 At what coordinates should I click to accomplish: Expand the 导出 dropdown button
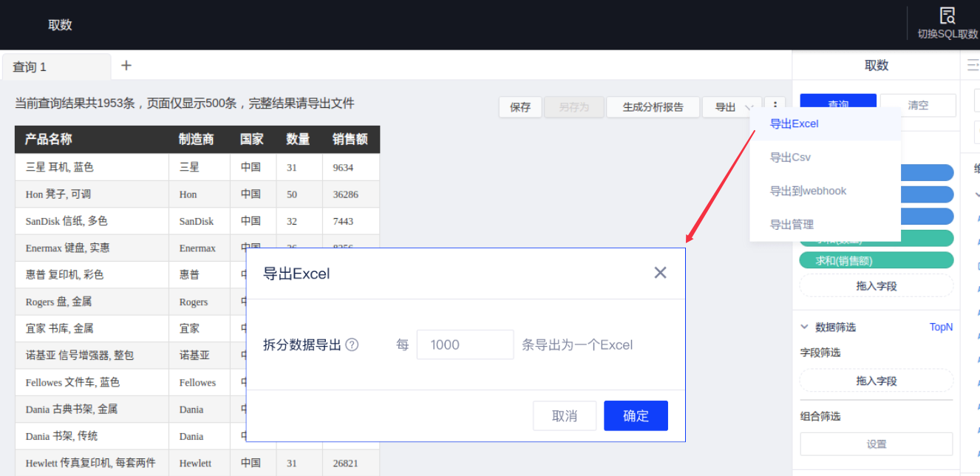point(732,107)
